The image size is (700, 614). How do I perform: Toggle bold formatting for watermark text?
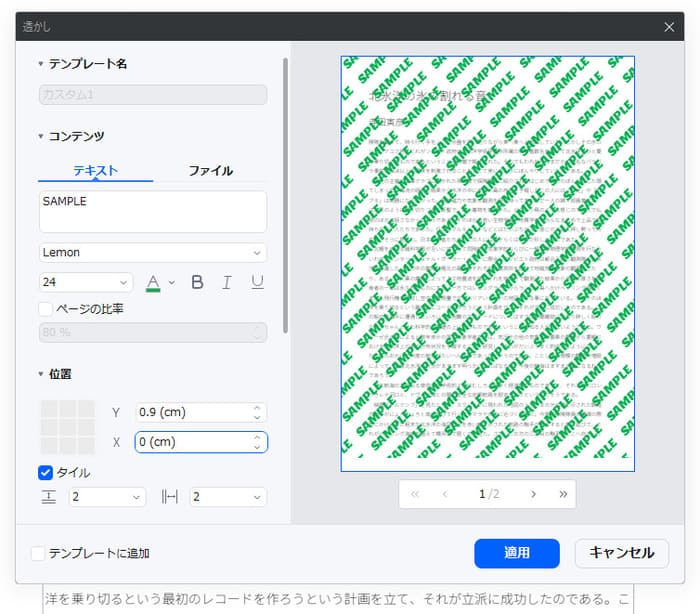tap(197, 283)
